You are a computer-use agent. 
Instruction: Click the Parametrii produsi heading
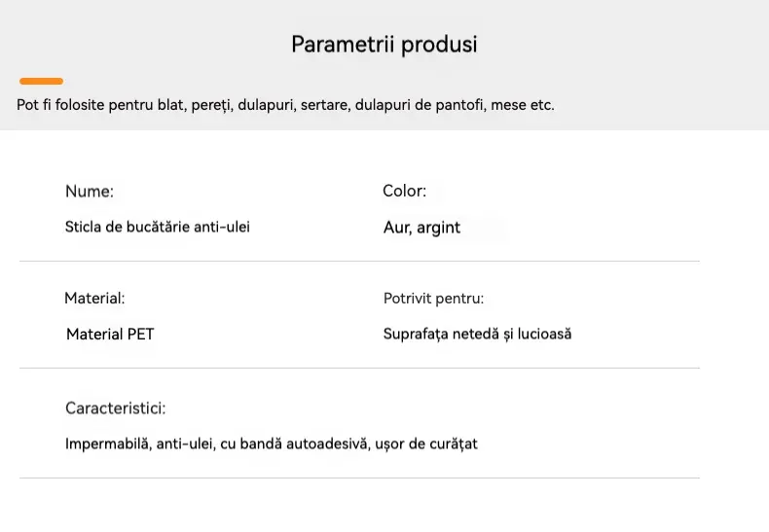[384, 45]
